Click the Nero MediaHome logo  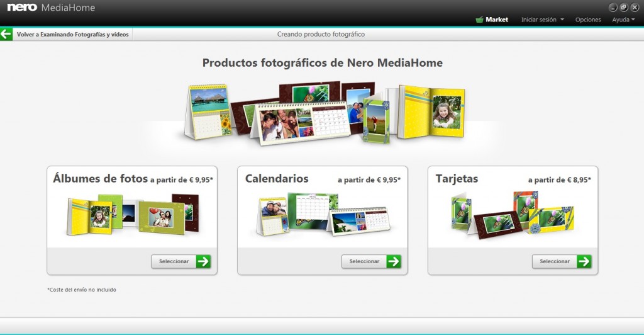(x=51, y=8)
